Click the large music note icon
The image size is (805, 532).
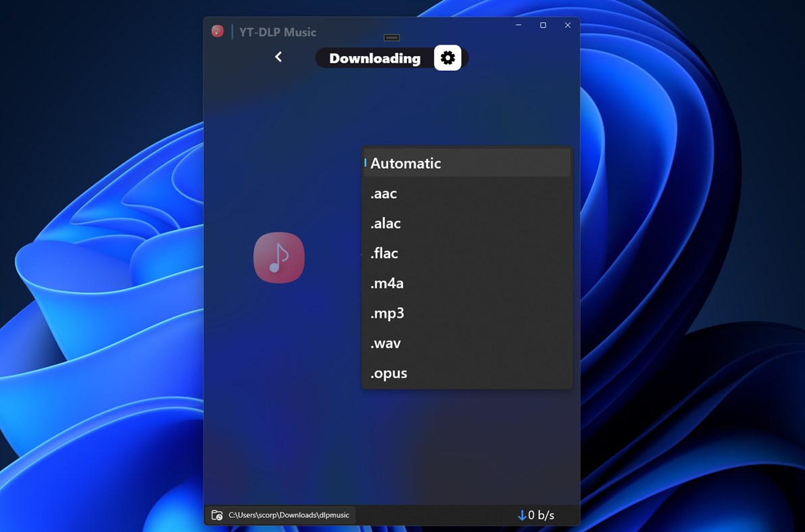(278, 258)
